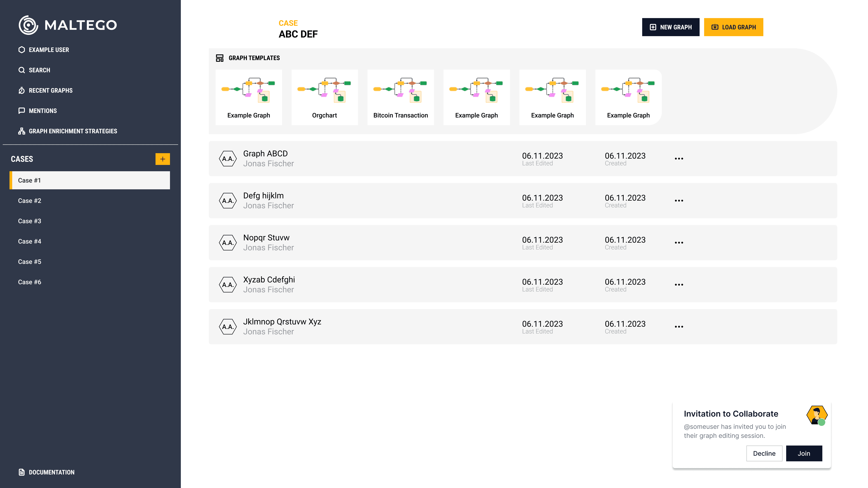Viewport: 868px width, 488px height.
Task: Open the three-dot menu for Defg hijklm
Action: [x=679, y=201]
